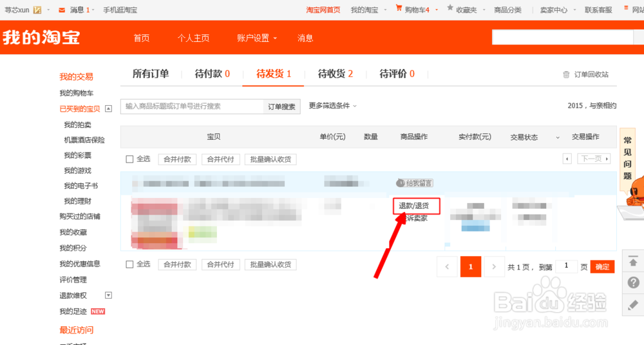644x345 pixels.
Task: Go to next page arrow in the pagination at the bottom
Action: coord(494,267)
